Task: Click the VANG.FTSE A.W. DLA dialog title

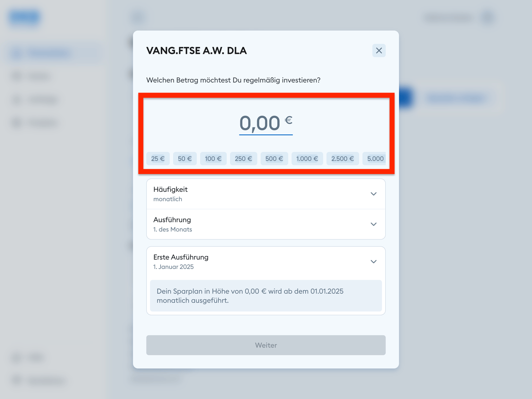Action: pyautogui.click(x=197, y=51)
